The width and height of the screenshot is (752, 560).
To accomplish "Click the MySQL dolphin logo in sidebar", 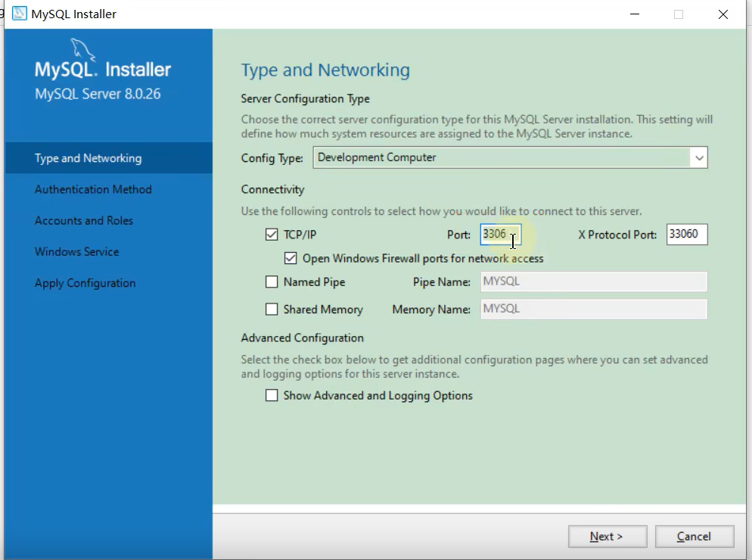I will (85, 49).
